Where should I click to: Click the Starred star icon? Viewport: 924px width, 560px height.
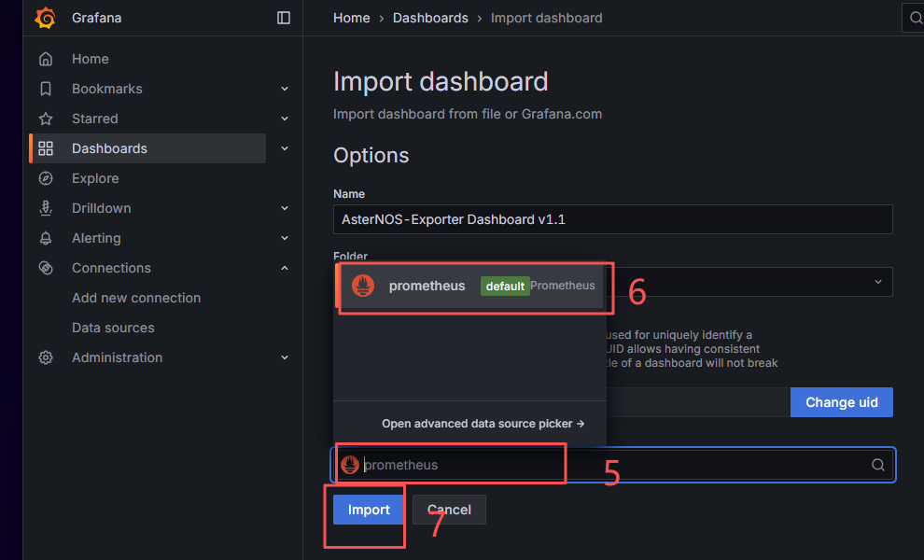pyautogui.click(x=46, y=119)
